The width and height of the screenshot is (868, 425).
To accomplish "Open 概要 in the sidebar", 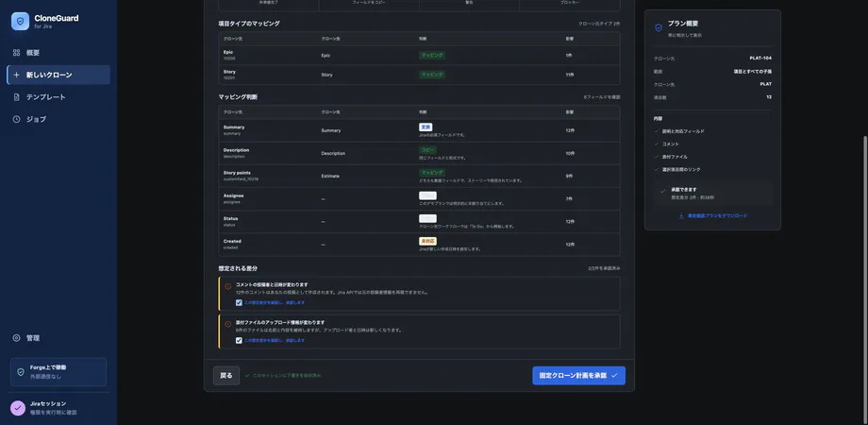I will point(58,53).
